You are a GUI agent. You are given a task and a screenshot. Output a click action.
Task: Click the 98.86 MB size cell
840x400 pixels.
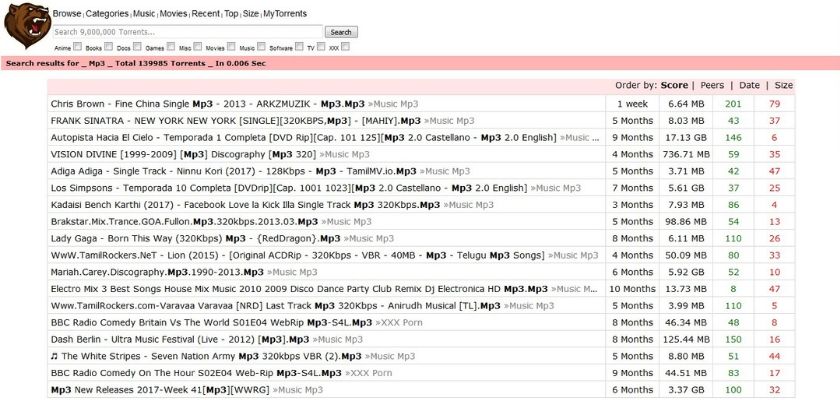pos(686,222)
